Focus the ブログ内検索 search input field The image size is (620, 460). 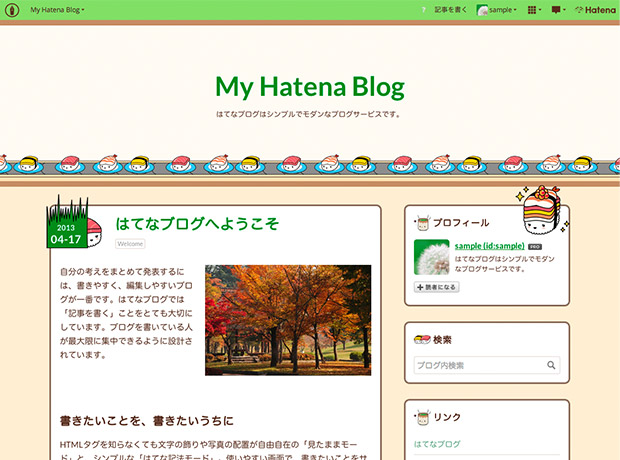(487, 365)
